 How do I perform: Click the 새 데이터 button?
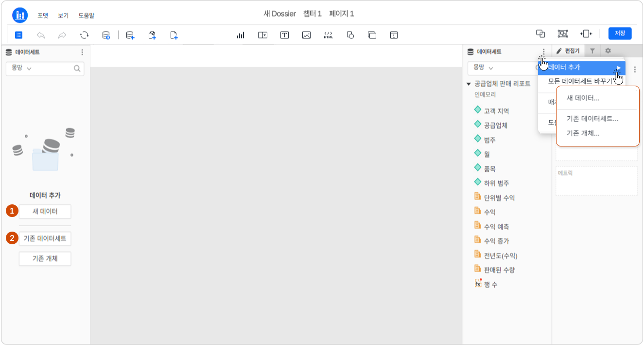[x=45, y=211]
